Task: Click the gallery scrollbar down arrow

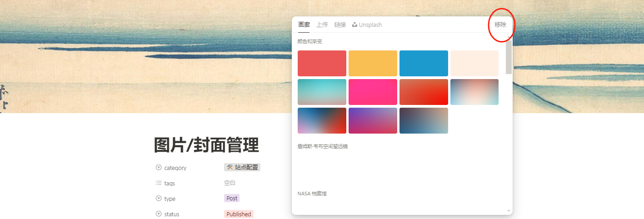Action: (509, 211)
